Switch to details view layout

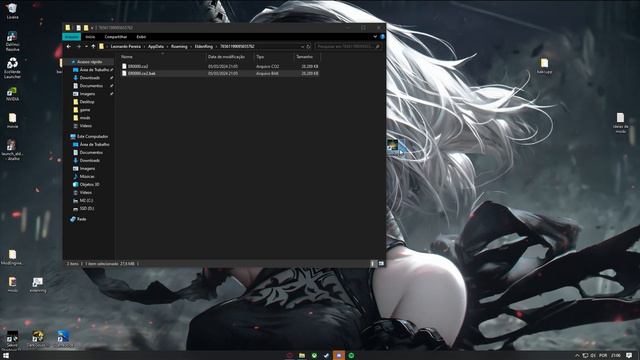pos(373,264)
